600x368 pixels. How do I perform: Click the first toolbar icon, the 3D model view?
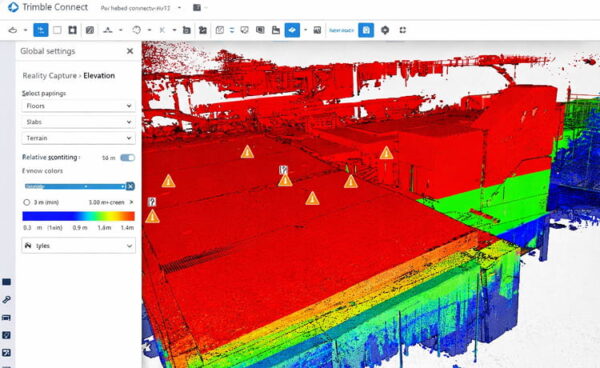(x=13, y=30)
